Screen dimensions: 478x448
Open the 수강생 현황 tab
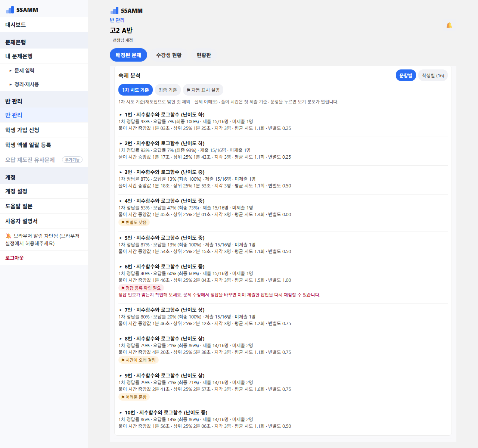coord(169,55)
